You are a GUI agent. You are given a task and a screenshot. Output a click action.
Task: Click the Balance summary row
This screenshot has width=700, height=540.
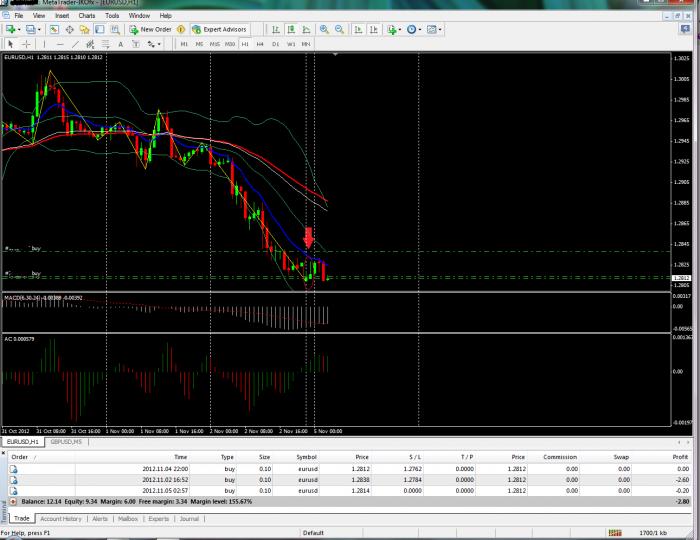click(x=350, y=502)
